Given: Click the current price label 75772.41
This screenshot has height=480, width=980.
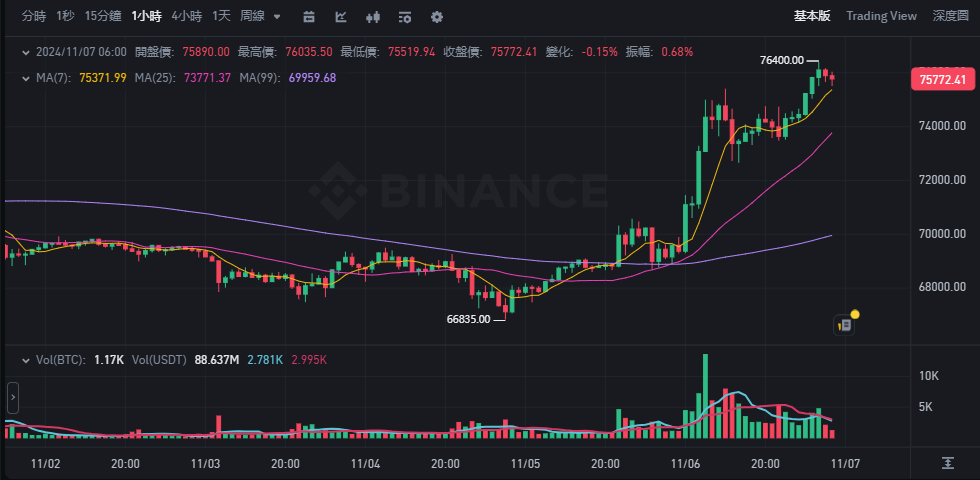Looking at the screenshot, I should pos(940,80).
